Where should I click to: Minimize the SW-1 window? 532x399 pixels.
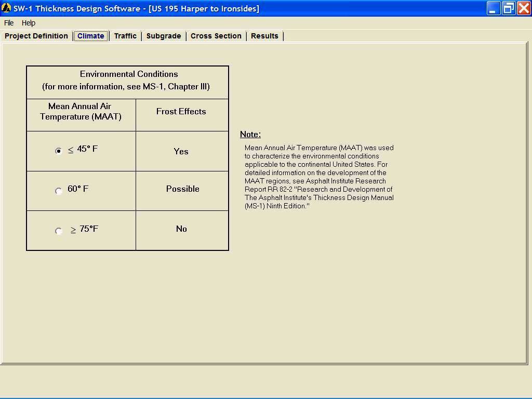tap(494, 8)
